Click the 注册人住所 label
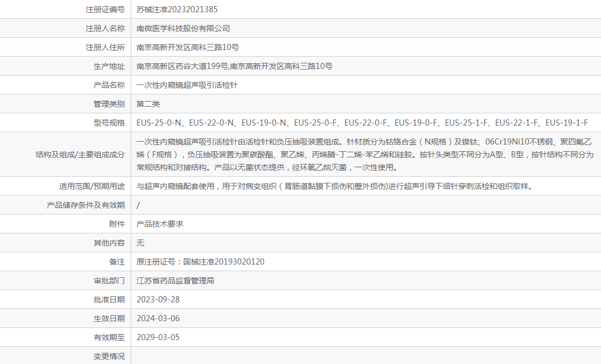Image resolution: width=601 pixels, height=364 pixels. 105,47
